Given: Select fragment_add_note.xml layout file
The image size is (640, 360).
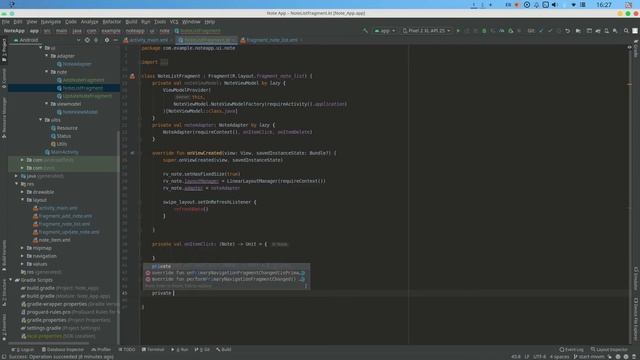Looking at the screenshot, I should point(64,216).
